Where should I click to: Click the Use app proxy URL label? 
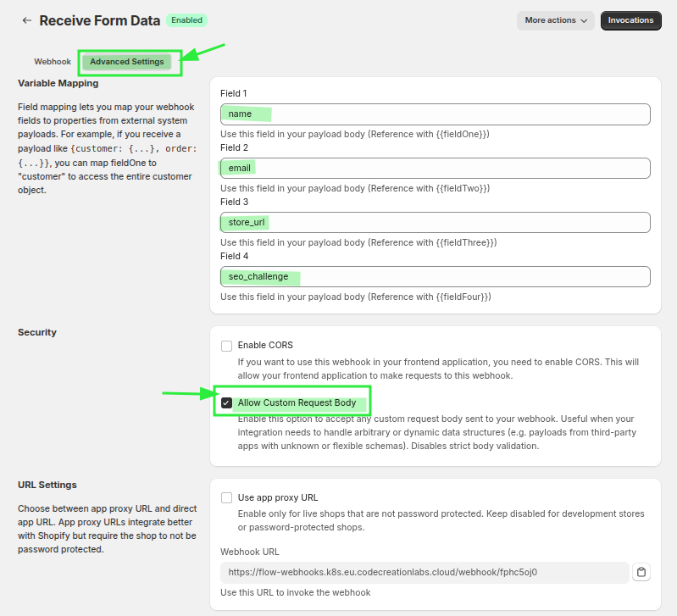(278, 498)
